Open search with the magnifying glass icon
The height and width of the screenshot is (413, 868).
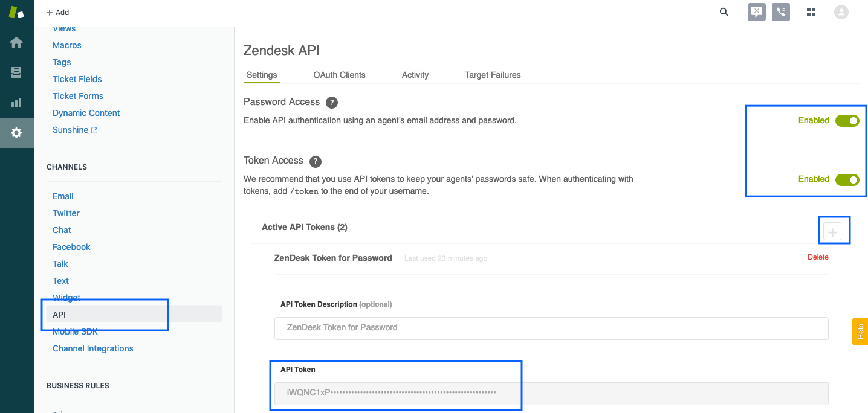click(x=724, y=11)
